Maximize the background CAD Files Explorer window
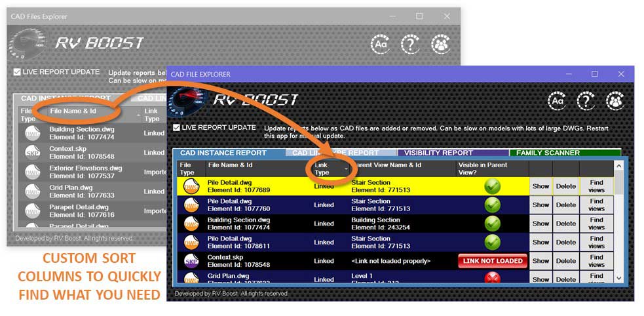 point(419,16)
